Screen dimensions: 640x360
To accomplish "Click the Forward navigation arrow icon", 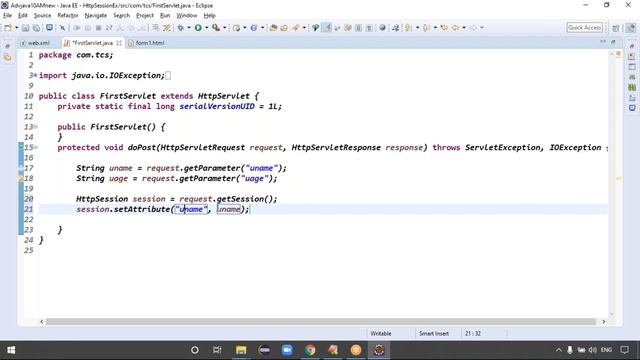I will pyautogui.click(x=473, y=28).
